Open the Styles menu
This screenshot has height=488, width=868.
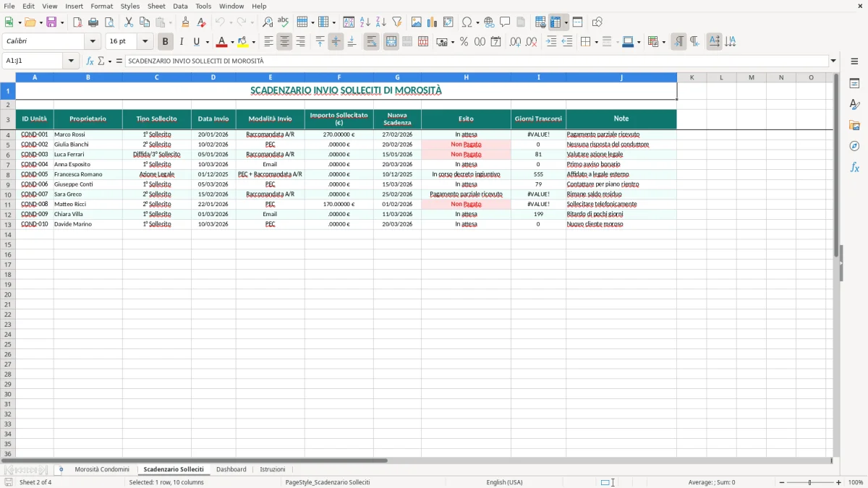pyautogui.click(x=130, y=6)
